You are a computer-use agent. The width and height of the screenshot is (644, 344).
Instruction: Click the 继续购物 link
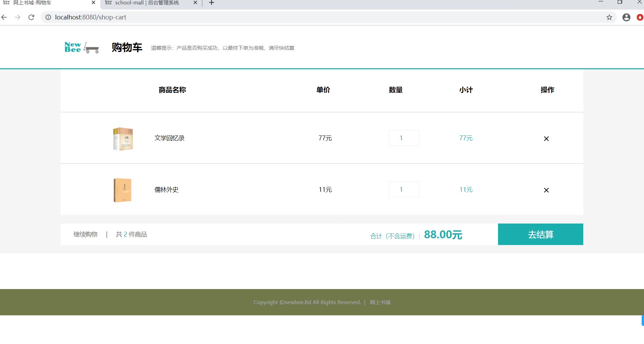tap(85, 234)
